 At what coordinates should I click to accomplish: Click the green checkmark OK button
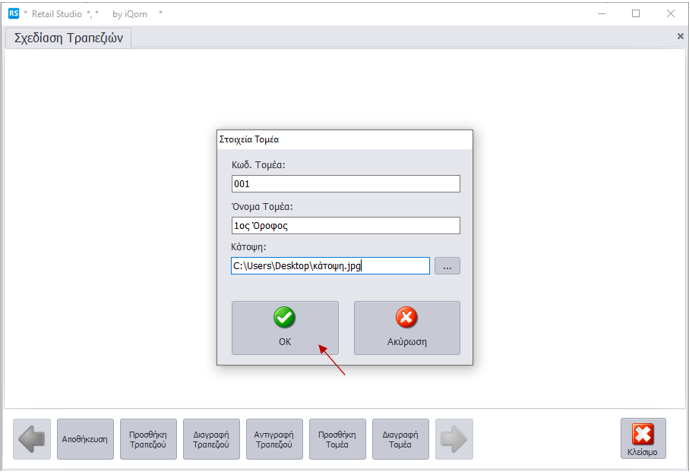tap(285, 328)
